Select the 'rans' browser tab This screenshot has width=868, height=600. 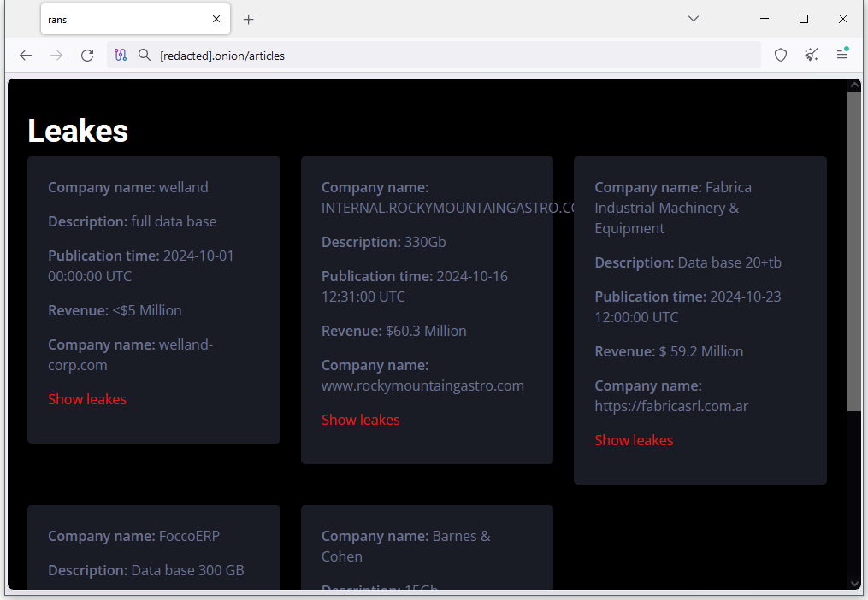coord(136,20)
